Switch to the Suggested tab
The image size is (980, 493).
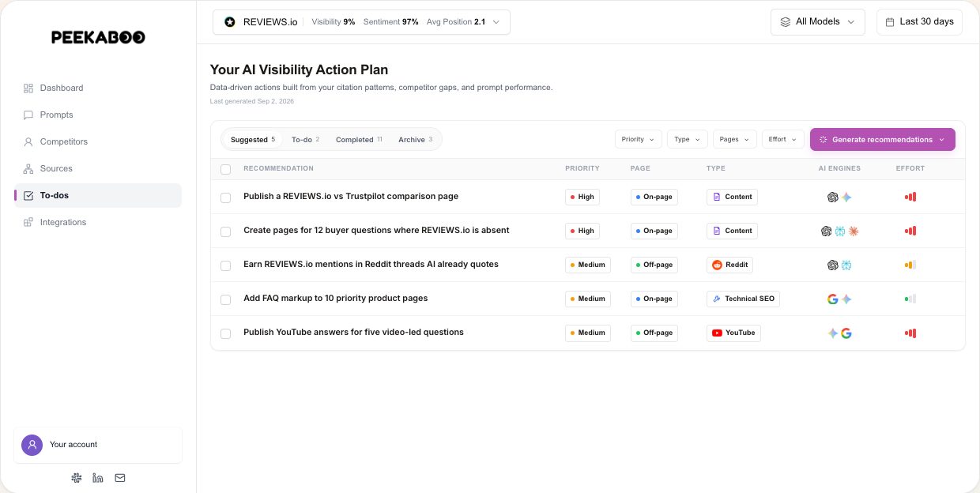[253, 139]
